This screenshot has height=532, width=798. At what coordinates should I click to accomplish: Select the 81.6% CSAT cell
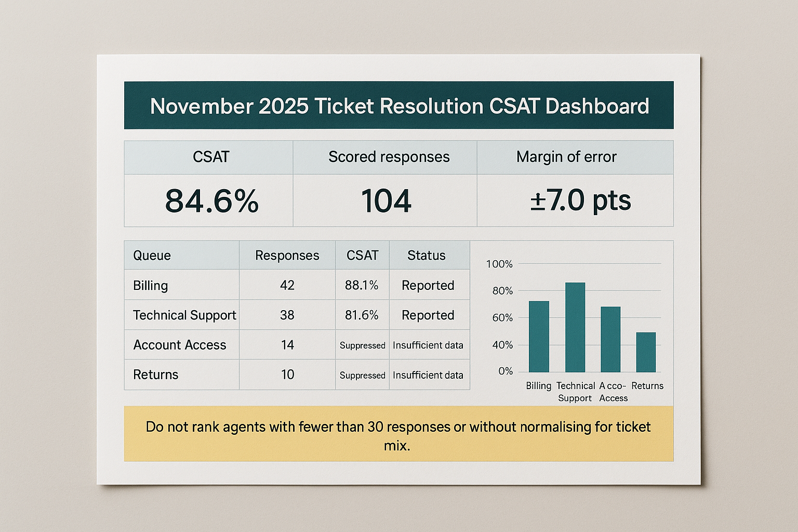pos(362,315)
